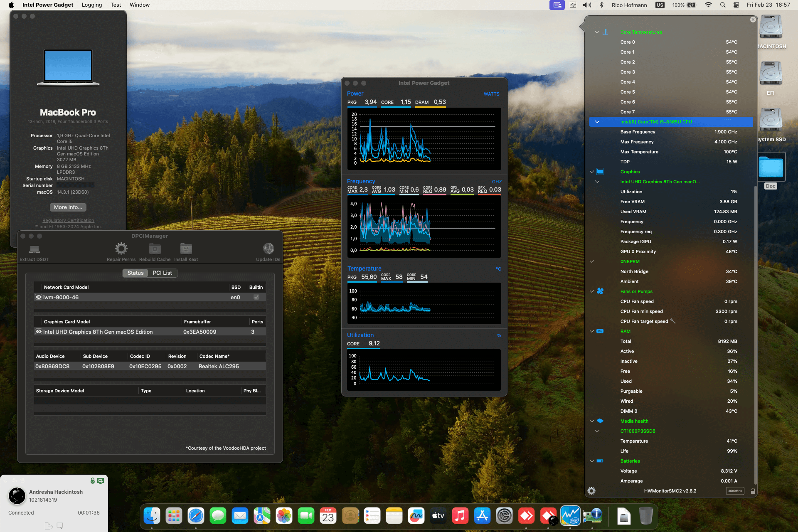The image size is (798, 532).
Task: Open the Install Kext tool
Action: point(185,249)
